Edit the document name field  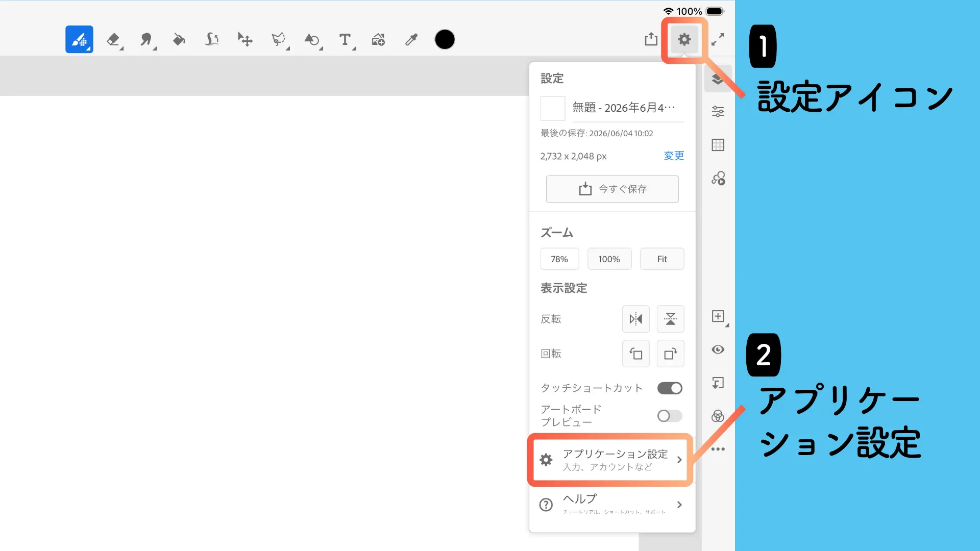(x=628, y=108)
